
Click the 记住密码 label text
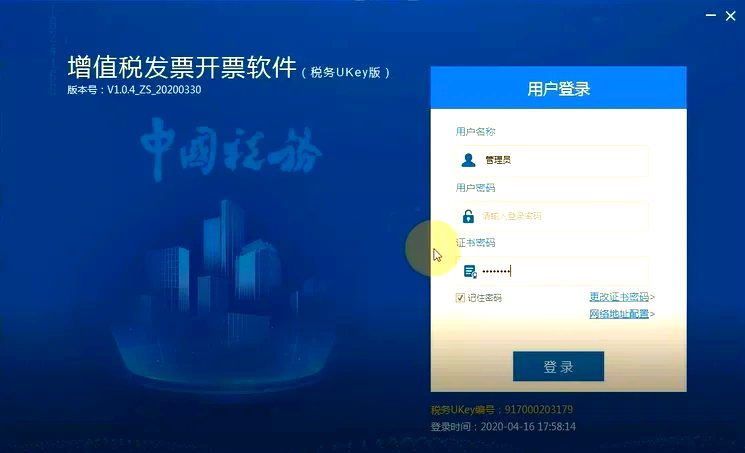click(x=484, y=298)
